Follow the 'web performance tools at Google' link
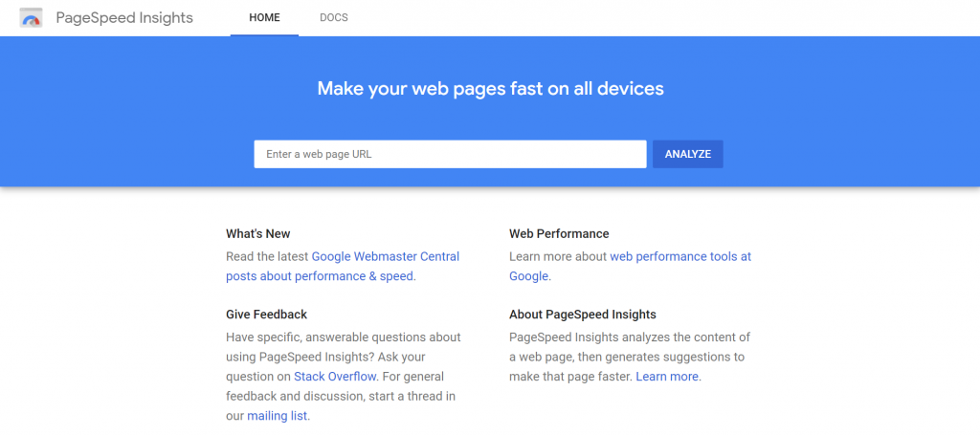 (679, 256)
